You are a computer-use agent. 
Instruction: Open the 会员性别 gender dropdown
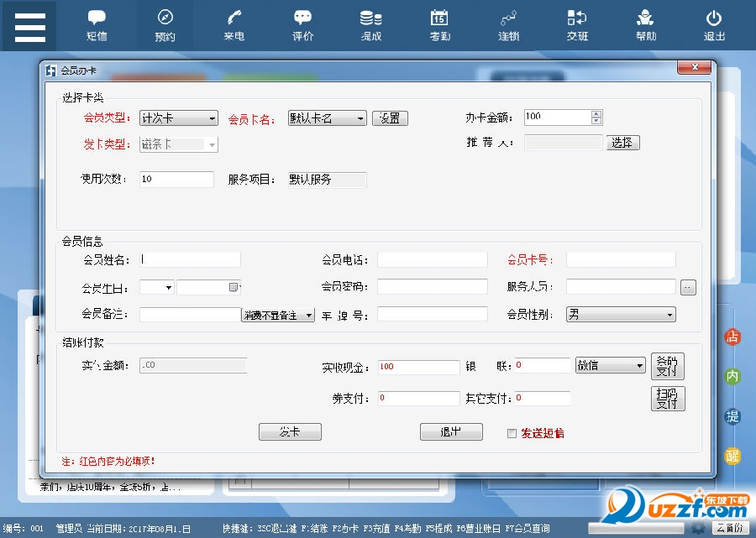point(669,315)
